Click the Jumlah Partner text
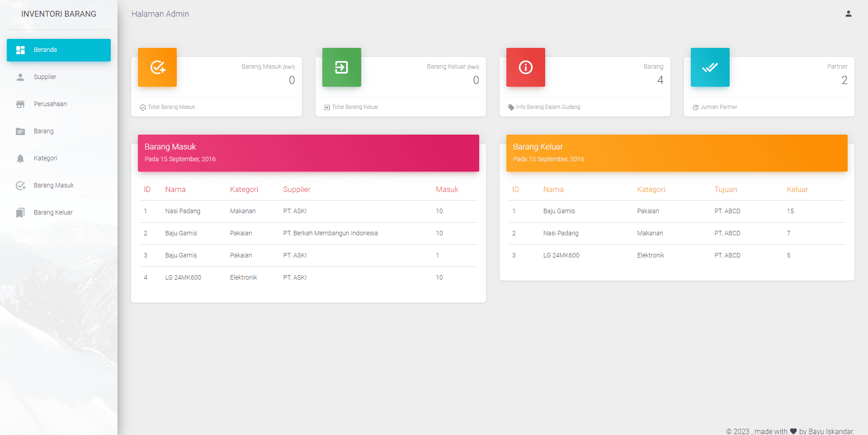The width and height of the screenshot is (868, 435). (x=719, y=107)
